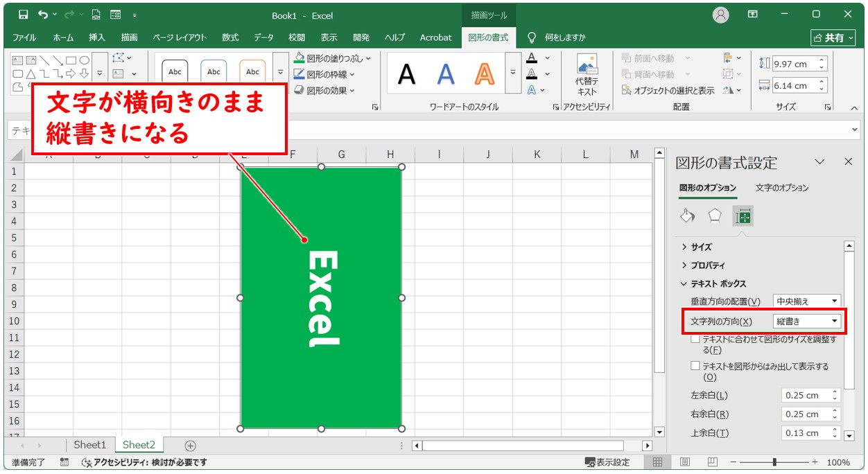Open the rotate objects dropdown icon

[x=731, y=90]
